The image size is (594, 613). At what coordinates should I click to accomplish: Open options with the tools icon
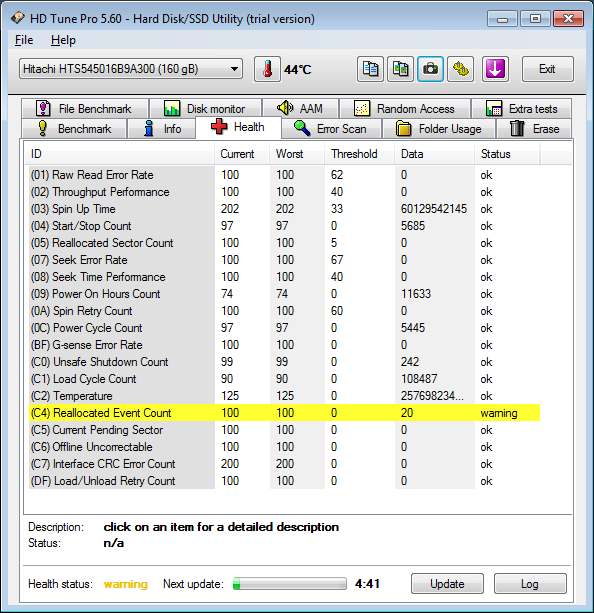[x=461, y=69]
